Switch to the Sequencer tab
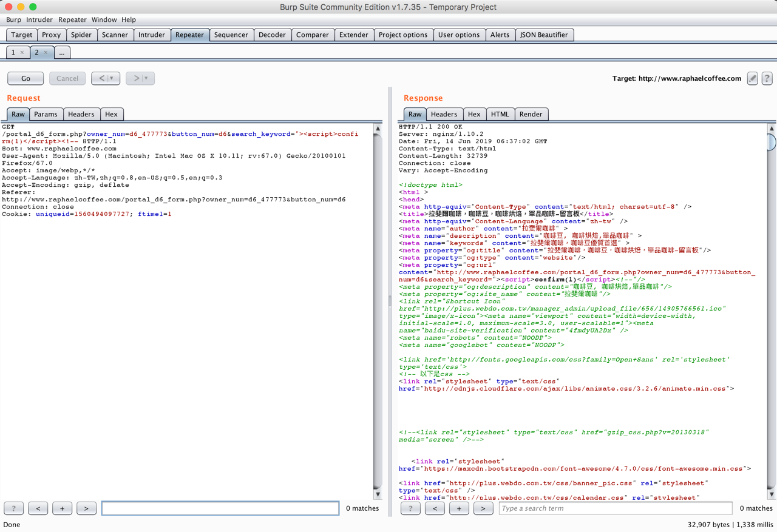Viewport: 777px width, 532px height. click(x=231, y=35)
